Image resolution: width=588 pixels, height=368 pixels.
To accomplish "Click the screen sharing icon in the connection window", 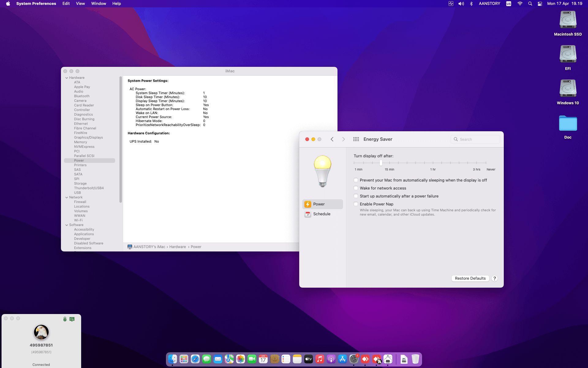I will click(72, 319).
